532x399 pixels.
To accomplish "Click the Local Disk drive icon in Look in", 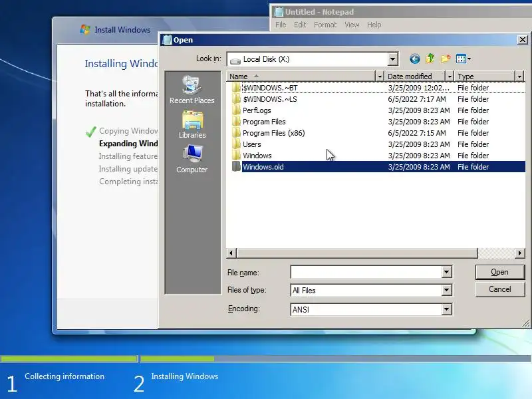I will 235,61.
